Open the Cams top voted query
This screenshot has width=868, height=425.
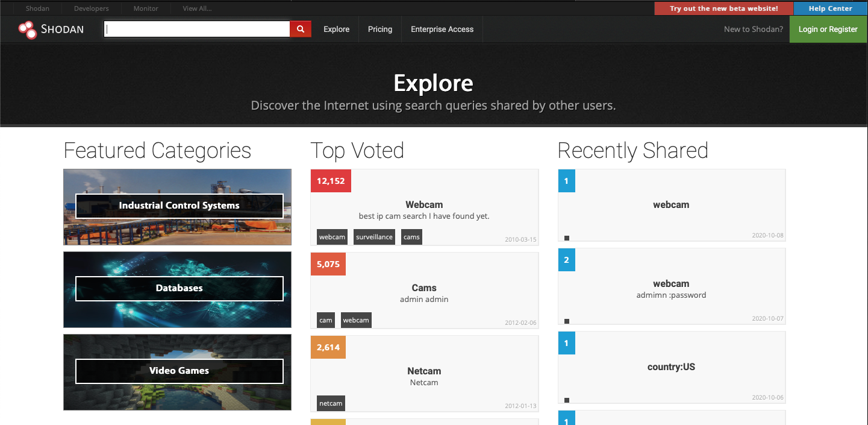[x=424, y=288]
